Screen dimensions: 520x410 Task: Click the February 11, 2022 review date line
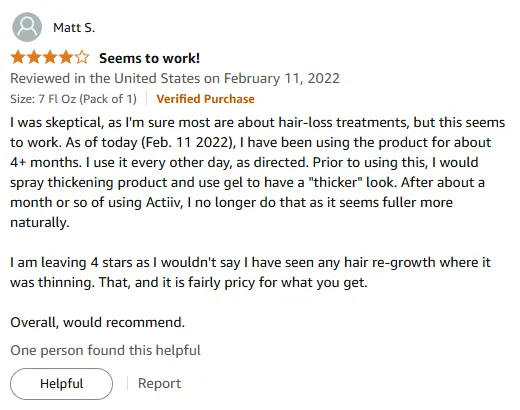[x=175, y=79]
